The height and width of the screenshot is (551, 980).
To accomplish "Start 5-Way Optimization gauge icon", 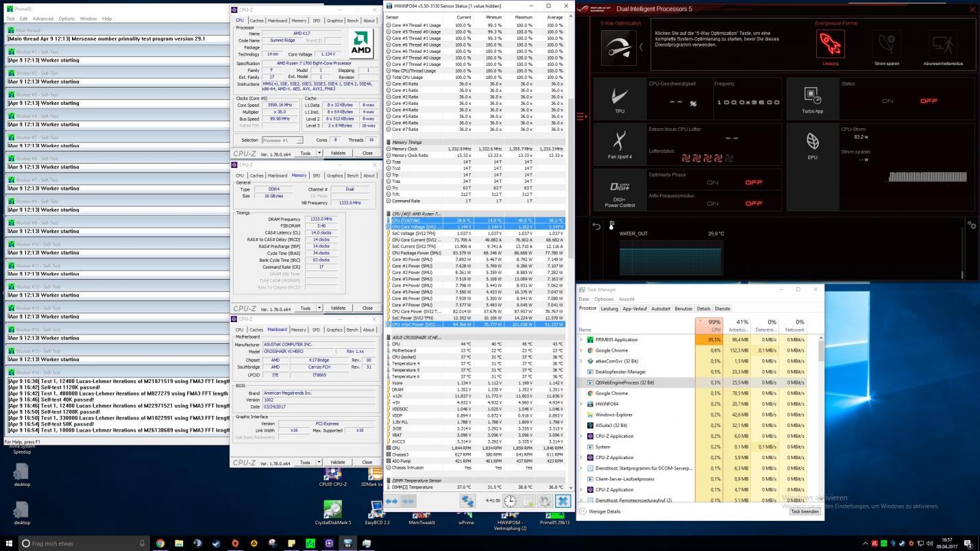I will click(x=618, y=47).
